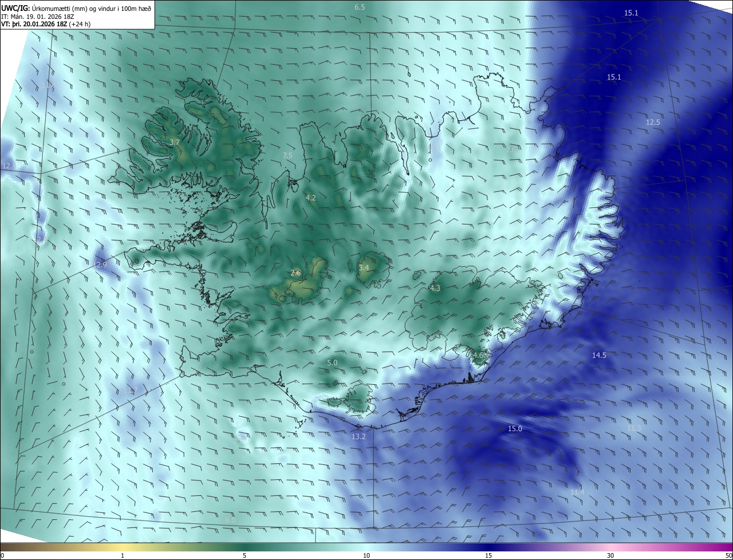This screenshot has height=560, width=733.
Task: Click the 1 tick on the colour scale
Action: (123, 555)
